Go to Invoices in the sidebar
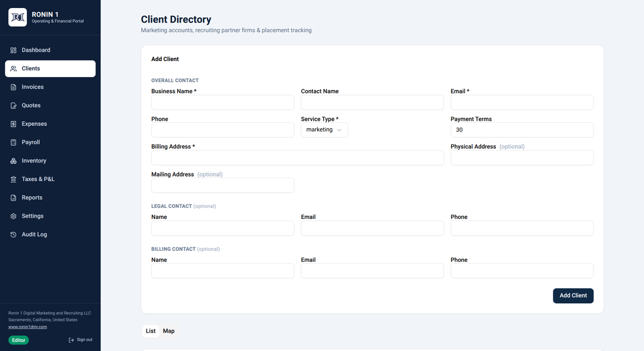 coord(50,87)
